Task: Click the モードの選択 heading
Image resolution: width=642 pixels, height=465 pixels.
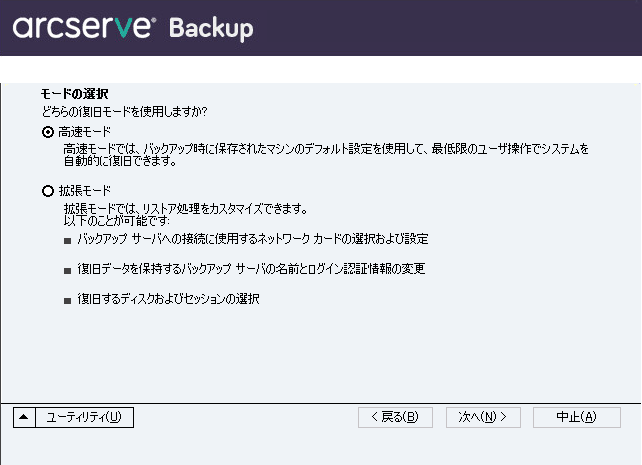Action: 74,94
